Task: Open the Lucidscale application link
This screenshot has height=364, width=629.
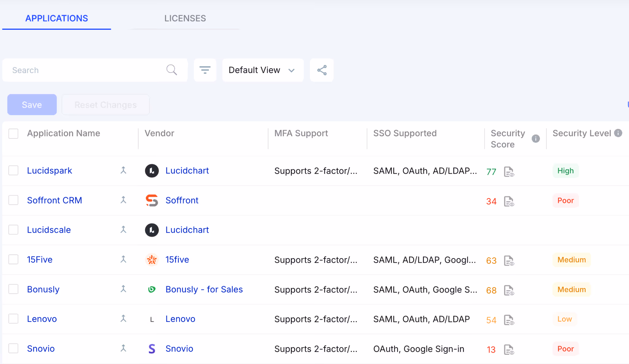Action: click(49, 230)
